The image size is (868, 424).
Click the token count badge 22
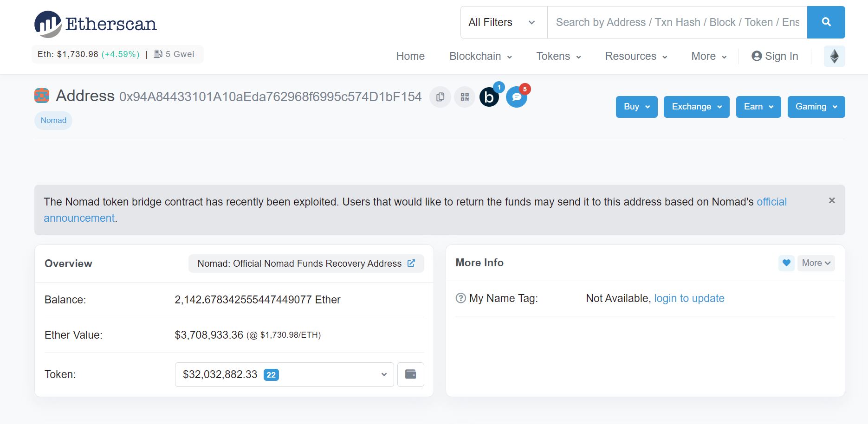click(271, 375)
